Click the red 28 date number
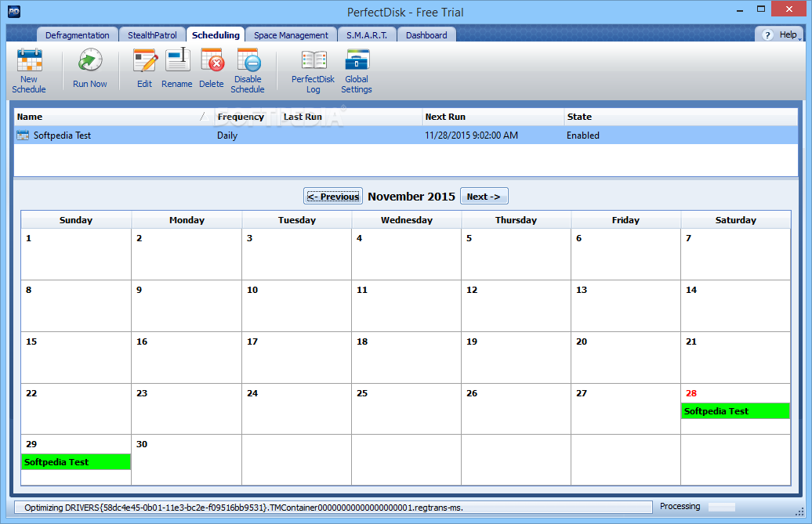This screenshot has width=812, height=524. click(691, 393)
